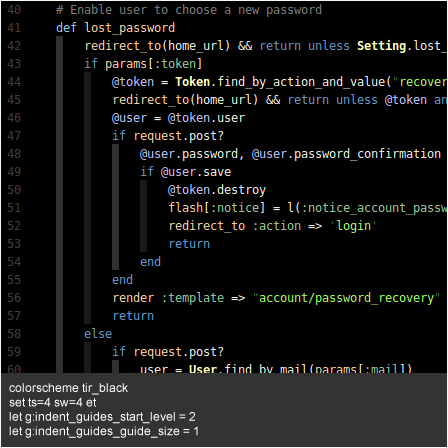Click line number 41 in the gutter
The width and height of the screenshot is (448, 448).
[x=14, y=28]
